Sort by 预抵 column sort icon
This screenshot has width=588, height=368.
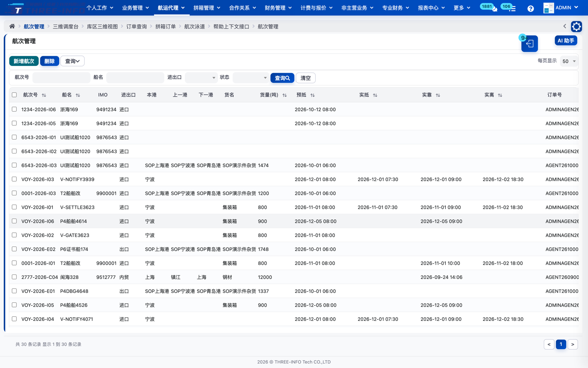coord(312,95)
